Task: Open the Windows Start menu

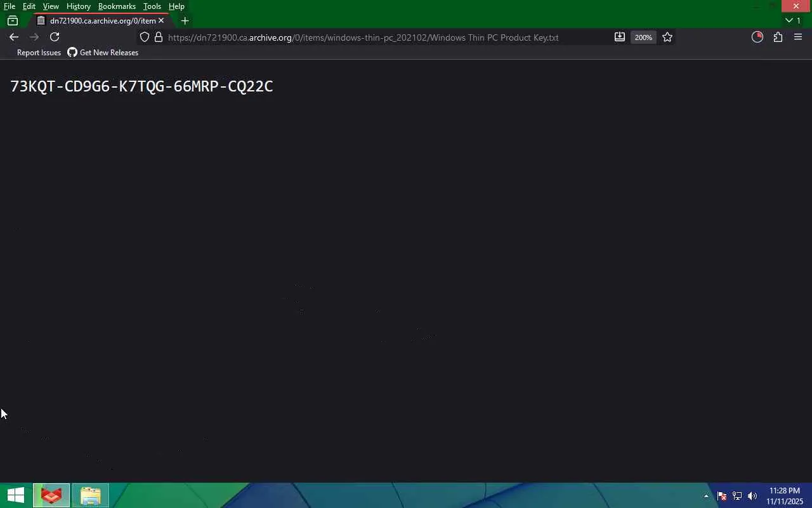Action: (15, 495)
